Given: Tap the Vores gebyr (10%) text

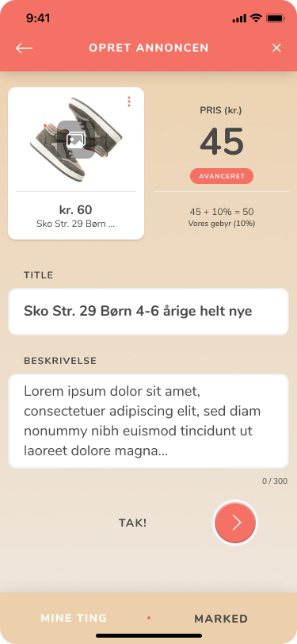Looking at the screenshot, I should pos(222,224).
